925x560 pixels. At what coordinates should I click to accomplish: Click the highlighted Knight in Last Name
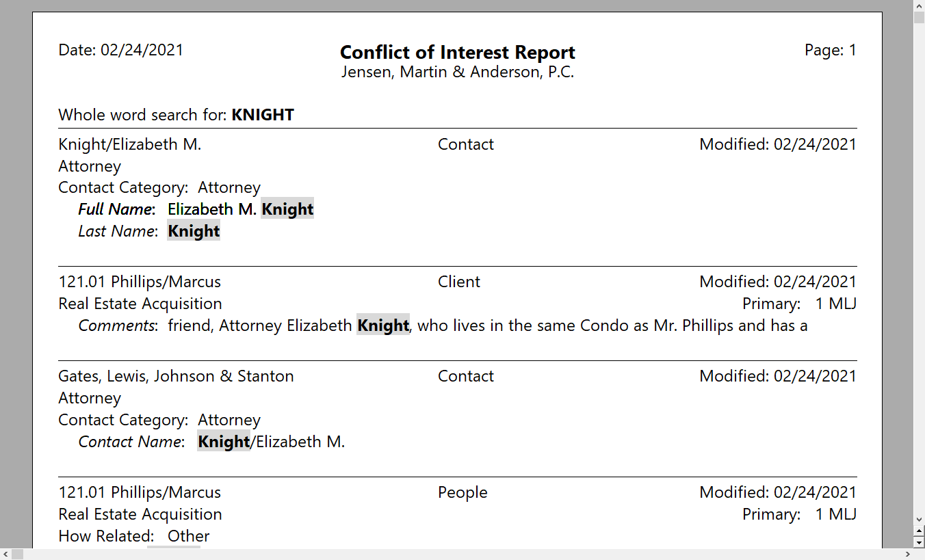click(194, 231)
